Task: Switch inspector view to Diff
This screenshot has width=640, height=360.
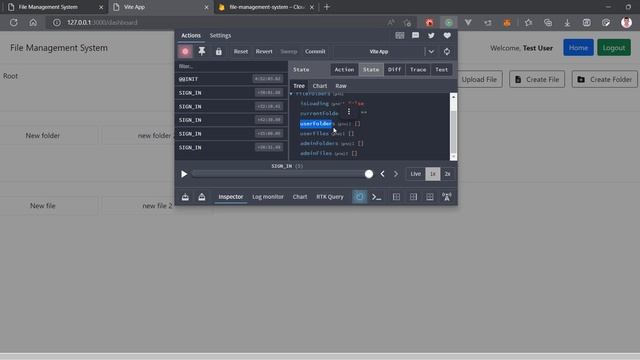Action: pos(394,70)
